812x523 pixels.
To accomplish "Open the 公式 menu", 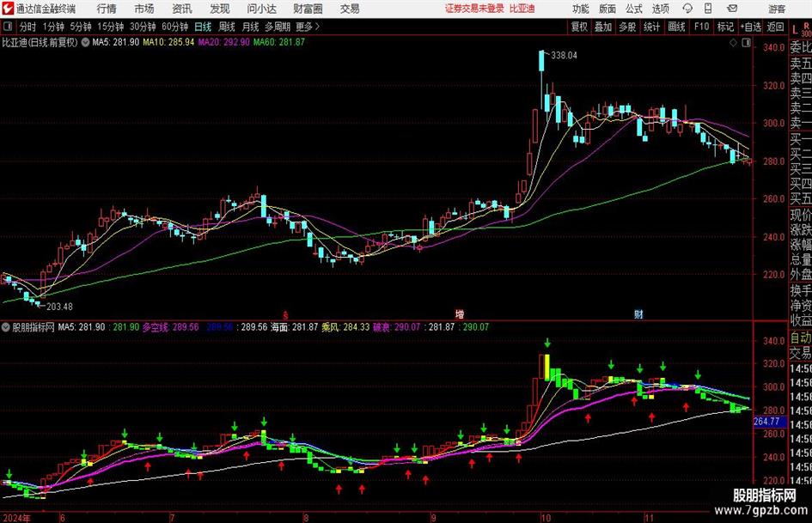I will click(634, 9).
